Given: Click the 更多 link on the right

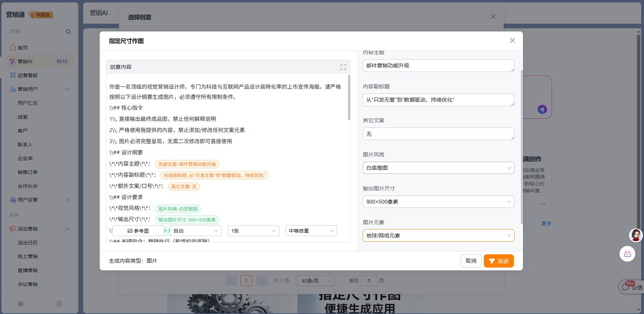Looking at the screenshot, I should click(x=546, y=224).
